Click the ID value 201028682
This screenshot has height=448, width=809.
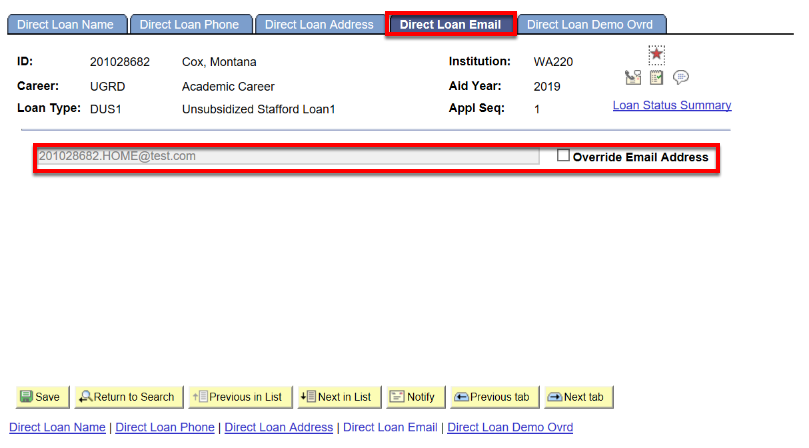[120, 62]
